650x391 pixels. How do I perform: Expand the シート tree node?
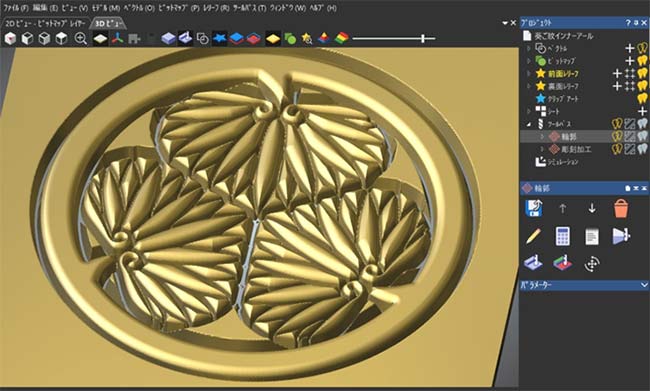[529, 111]
